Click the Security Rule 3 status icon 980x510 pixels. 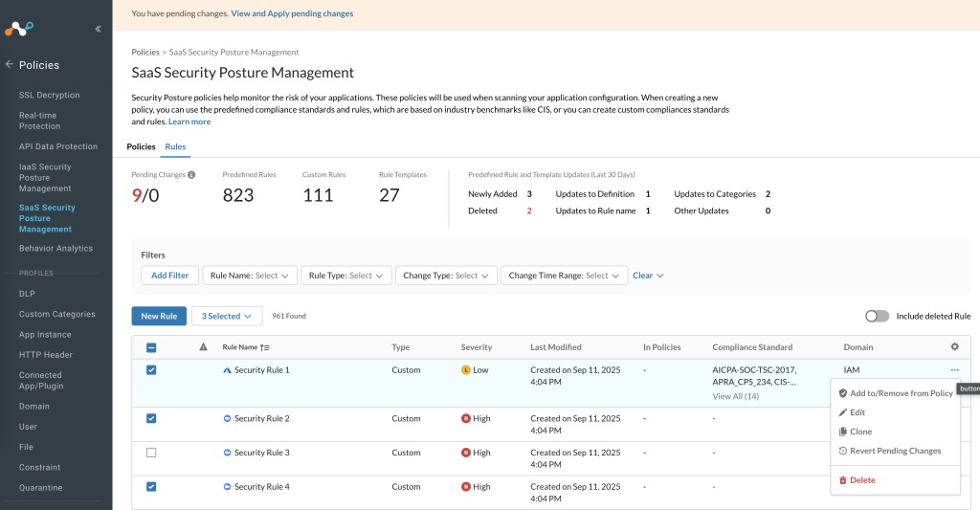click(x=227, y=453)
